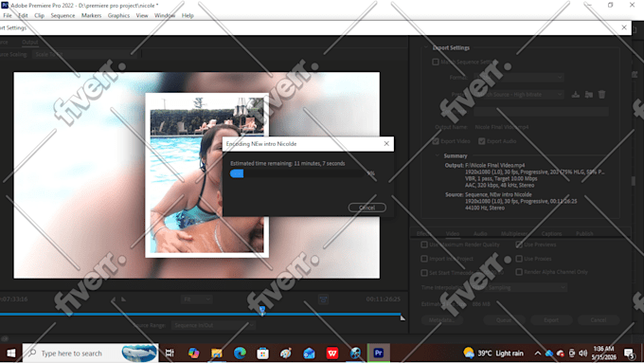Switch to the Publish tab
644x363 pixels.
coord(584,233)
